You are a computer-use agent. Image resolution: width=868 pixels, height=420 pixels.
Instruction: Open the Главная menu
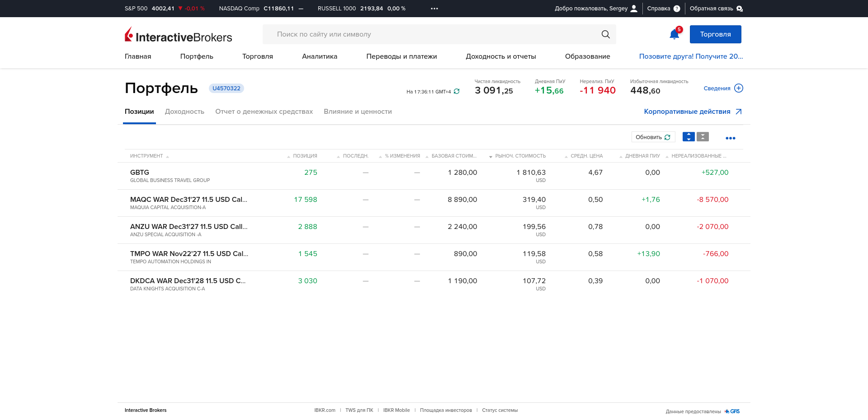(x=138, y=56)
